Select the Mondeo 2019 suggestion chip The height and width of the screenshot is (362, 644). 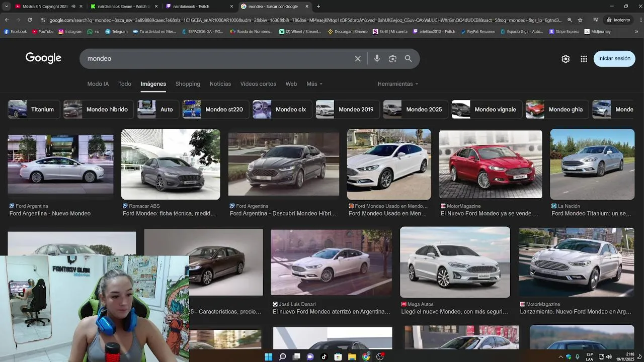click(348, 110)
